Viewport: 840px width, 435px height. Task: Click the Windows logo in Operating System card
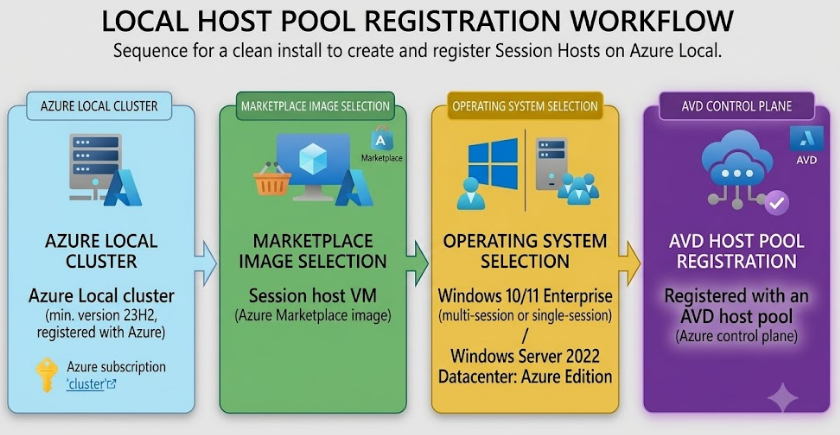[x=493, y=163]
